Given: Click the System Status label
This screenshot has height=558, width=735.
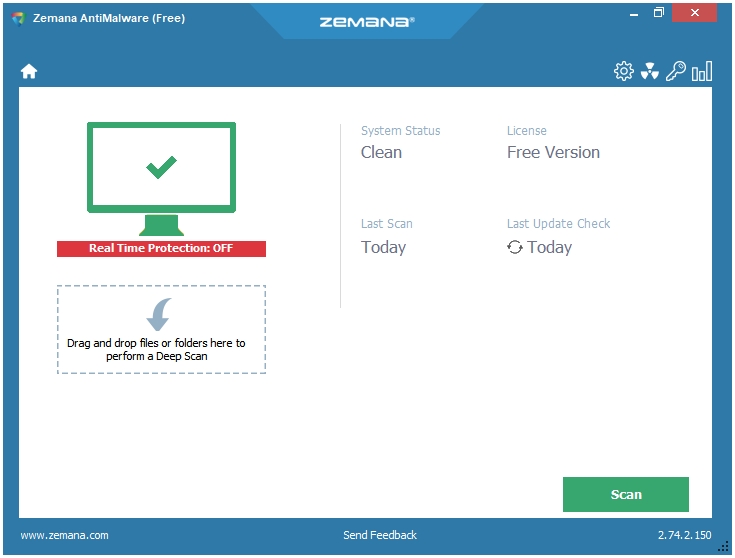Looking at the screenshot, I should click(x=400, y=131).
